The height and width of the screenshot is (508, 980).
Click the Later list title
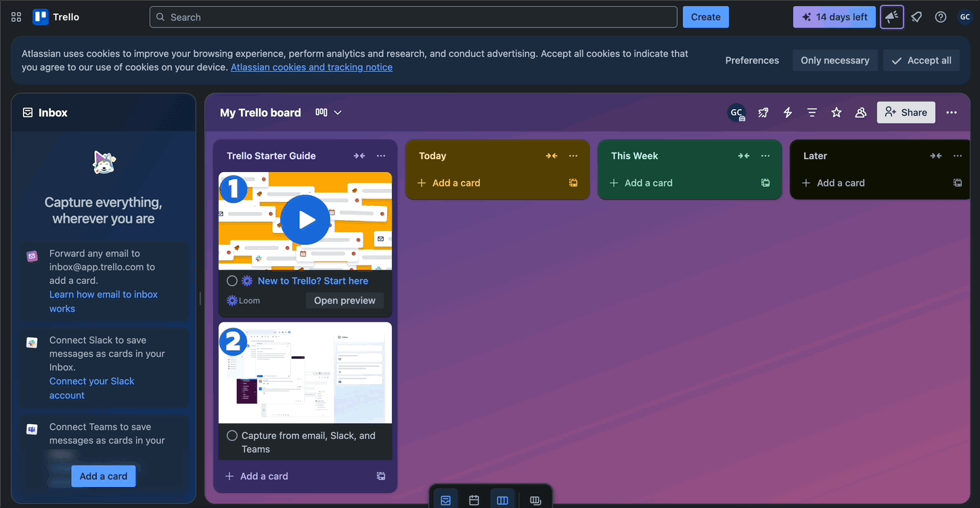tap(815, 156)
